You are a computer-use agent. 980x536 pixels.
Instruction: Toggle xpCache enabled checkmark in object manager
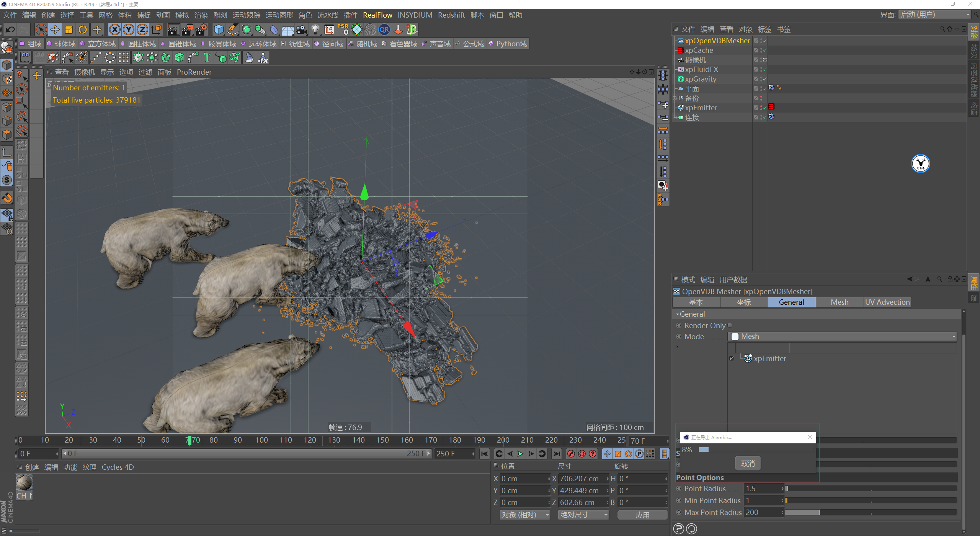tap(765, 50)
